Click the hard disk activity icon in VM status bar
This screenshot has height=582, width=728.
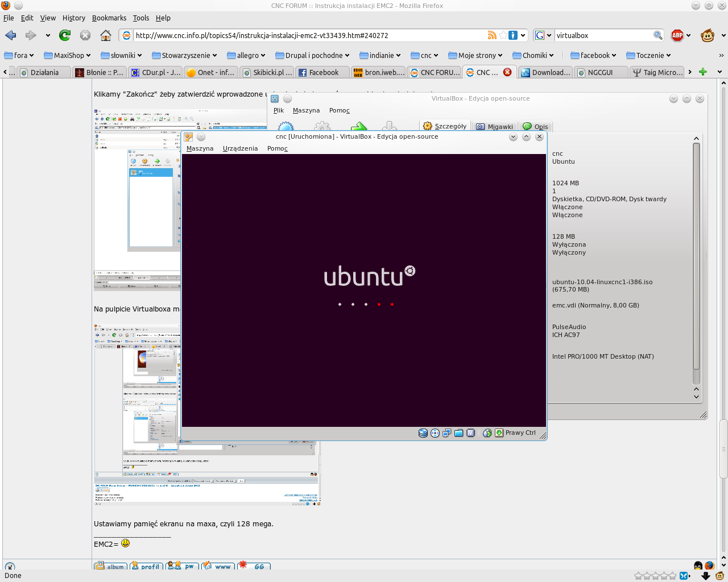(423, 433)
